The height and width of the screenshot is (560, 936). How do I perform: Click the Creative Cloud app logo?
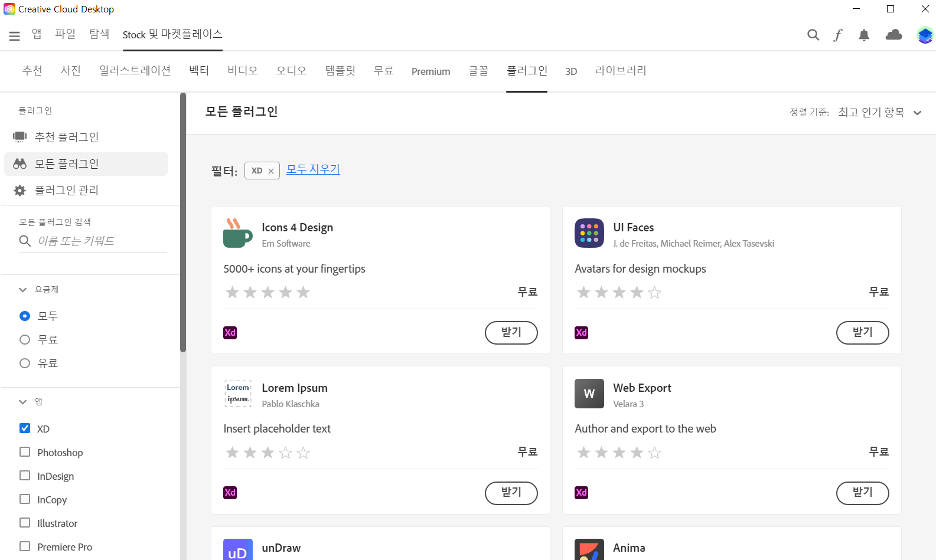9,9
